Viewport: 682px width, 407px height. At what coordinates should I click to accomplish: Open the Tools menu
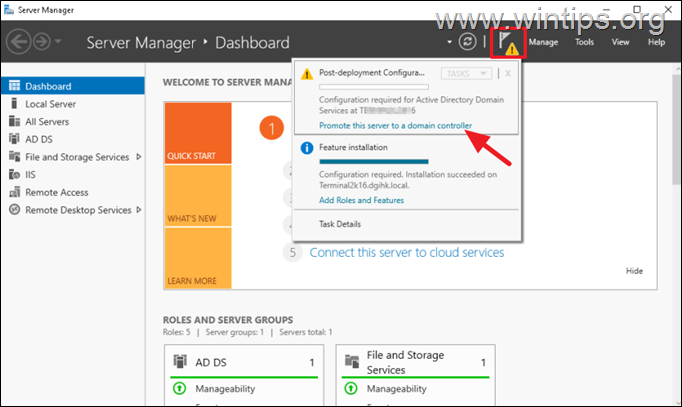pos(584,42)
